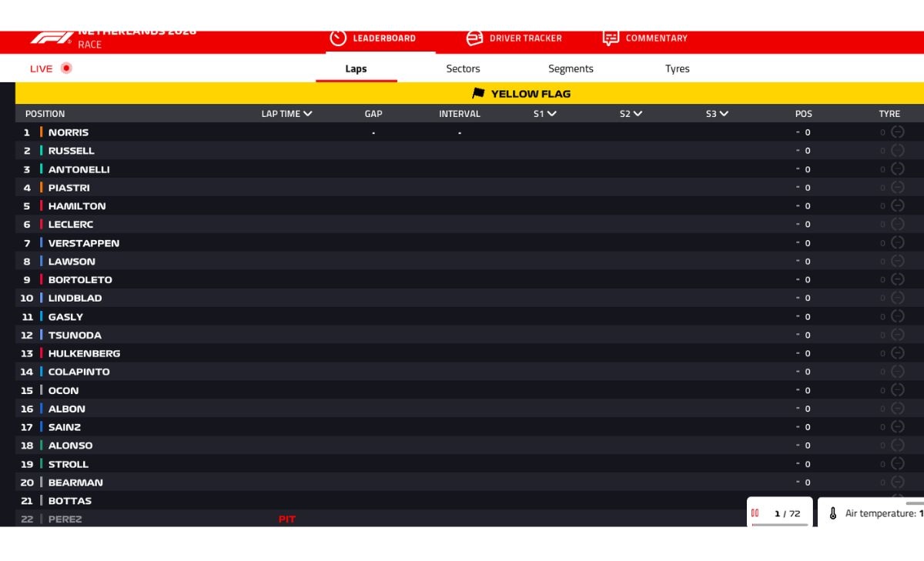Select driver LAWSON row
924x561 pixels.
click(x=470, y=262)
